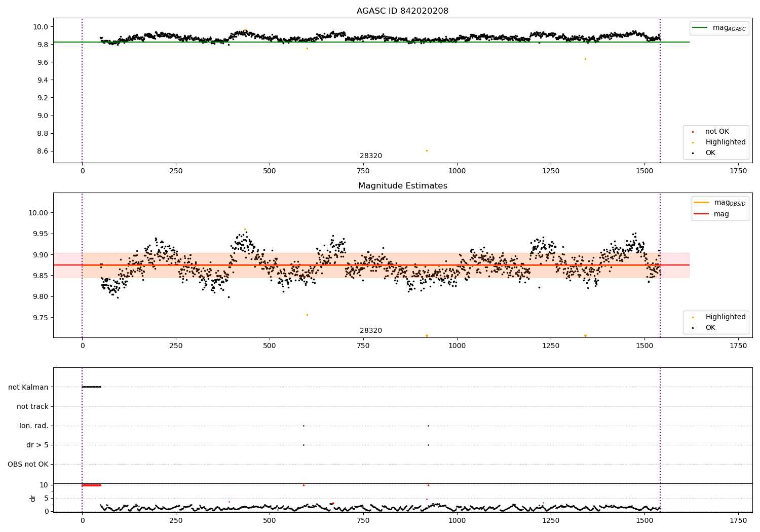Click the '8.6' y-tick label
This screenshot has width=760, height=532.
pos(43,151)
